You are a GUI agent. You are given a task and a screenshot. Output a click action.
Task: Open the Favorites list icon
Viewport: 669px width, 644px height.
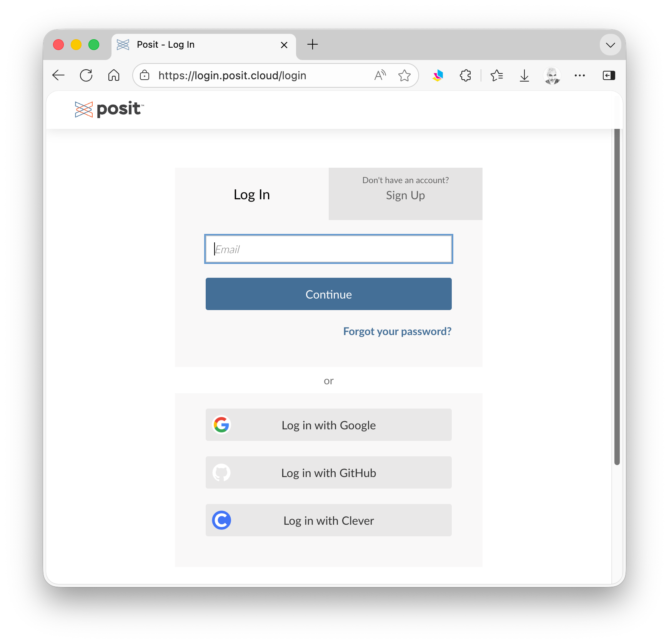(497, 75)
